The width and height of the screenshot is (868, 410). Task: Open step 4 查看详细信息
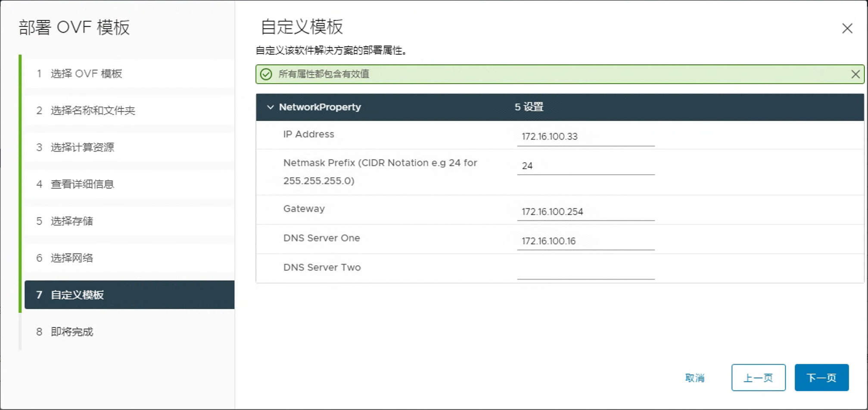coord(82,185)
